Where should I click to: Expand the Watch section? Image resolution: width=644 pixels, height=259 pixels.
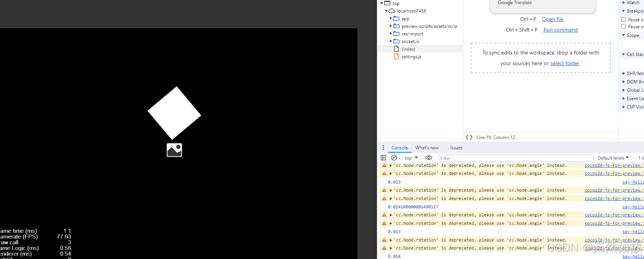[x=623, y=3]
